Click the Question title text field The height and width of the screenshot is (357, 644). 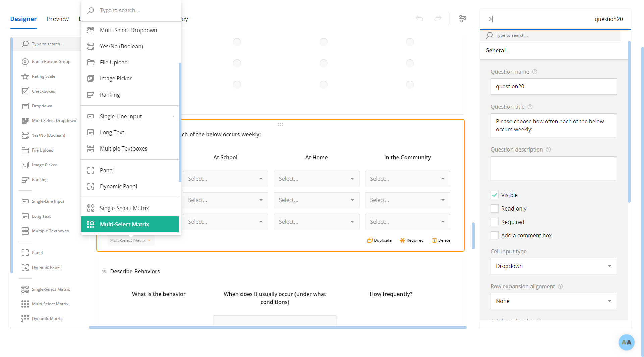click(x=553, y=125)
